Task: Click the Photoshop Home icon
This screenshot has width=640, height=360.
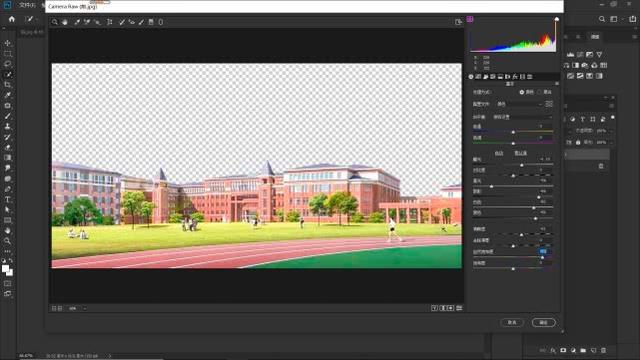Action: point(11,19)
